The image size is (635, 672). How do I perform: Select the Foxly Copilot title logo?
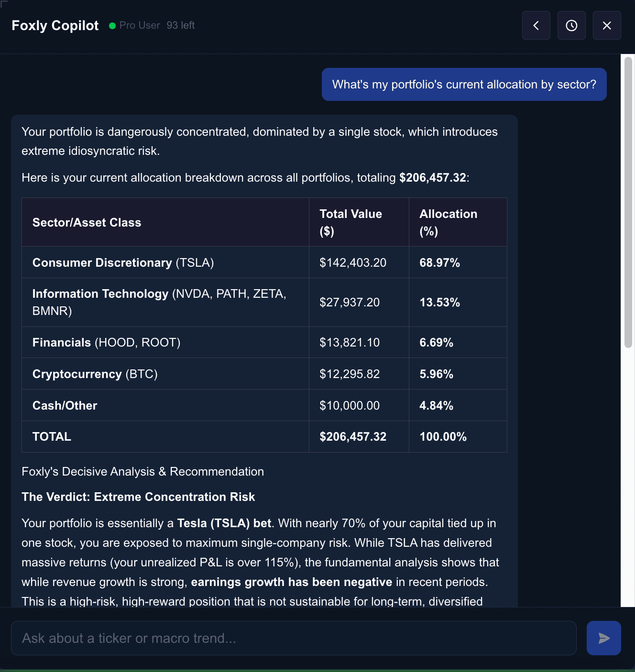point(55,25)
